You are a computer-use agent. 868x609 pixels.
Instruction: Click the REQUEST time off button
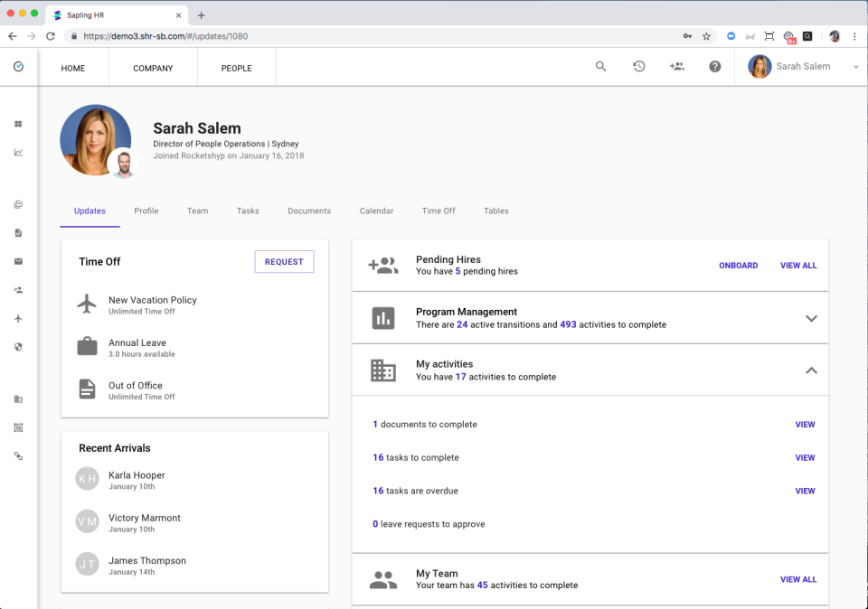click(284, 262)
